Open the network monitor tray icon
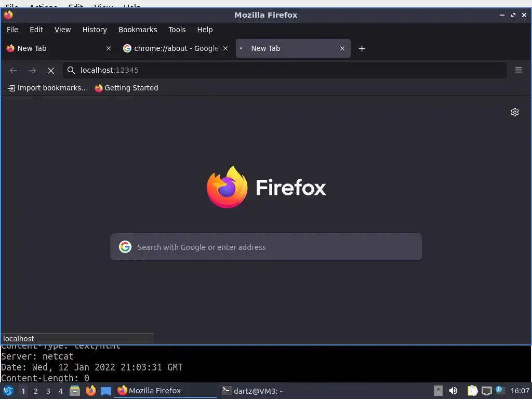Image resolution: width=532 pixels, height=399 pixels. coord(486,391)
